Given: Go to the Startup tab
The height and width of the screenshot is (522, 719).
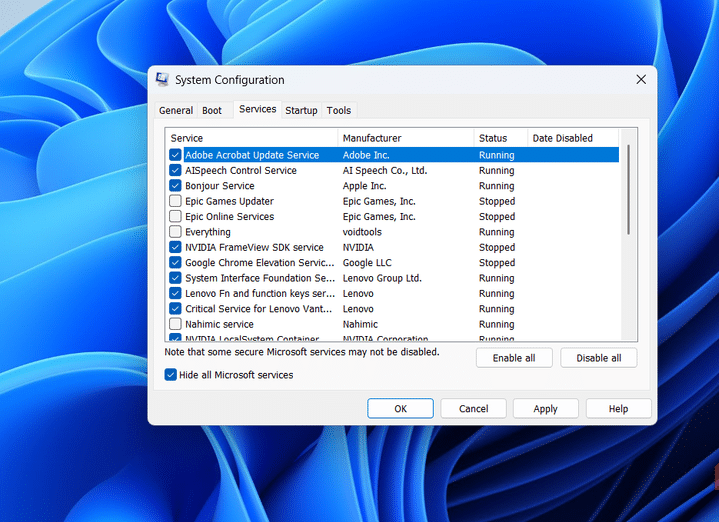Looking at the screenshot, I should (x=301, y=111).
